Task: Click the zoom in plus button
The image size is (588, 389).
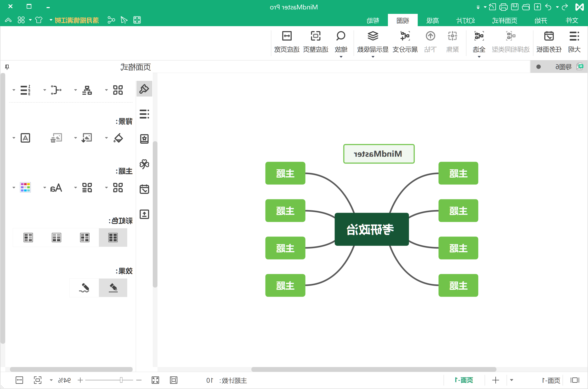Action: click(80, 380)
